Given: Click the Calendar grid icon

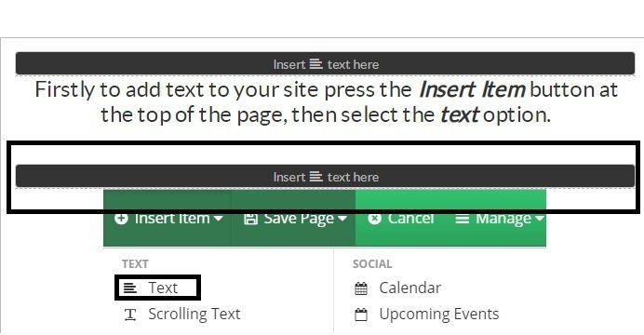Looking at the screenshot, I should (361, 288).
